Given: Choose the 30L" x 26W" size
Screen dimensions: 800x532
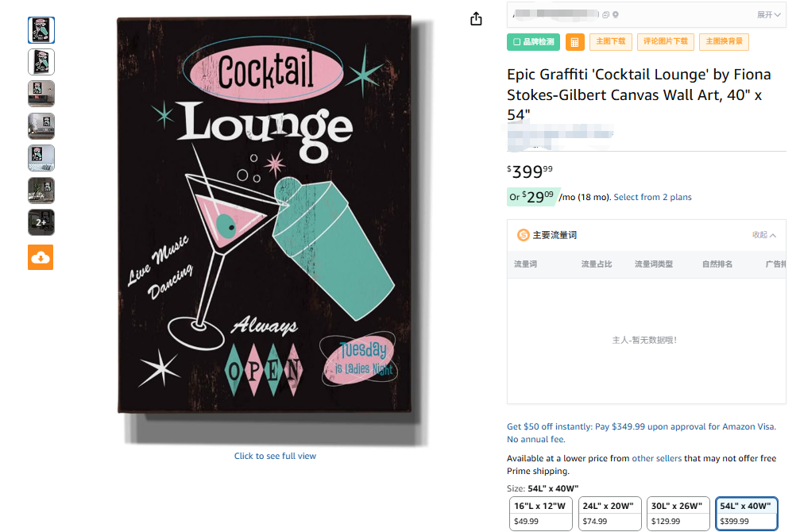Looking at the screenshot, I should click(x=678, y=513).
